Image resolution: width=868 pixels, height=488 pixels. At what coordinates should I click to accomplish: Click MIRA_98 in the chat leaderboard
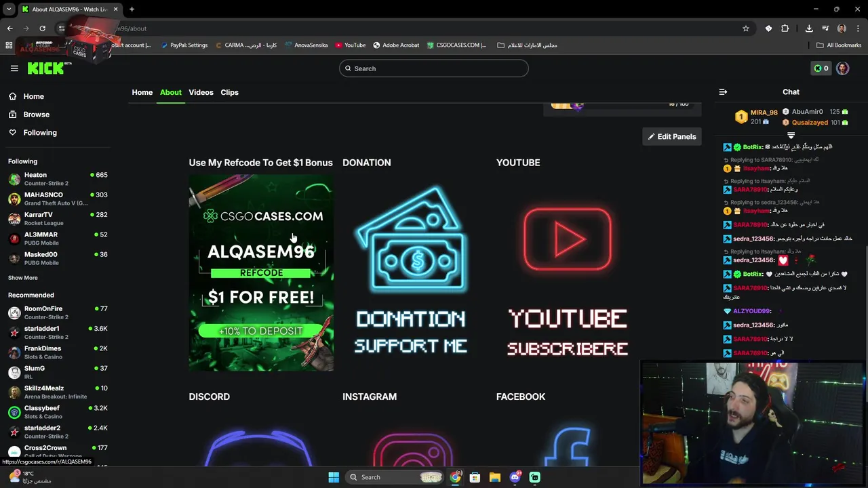(x=763, y=113)
